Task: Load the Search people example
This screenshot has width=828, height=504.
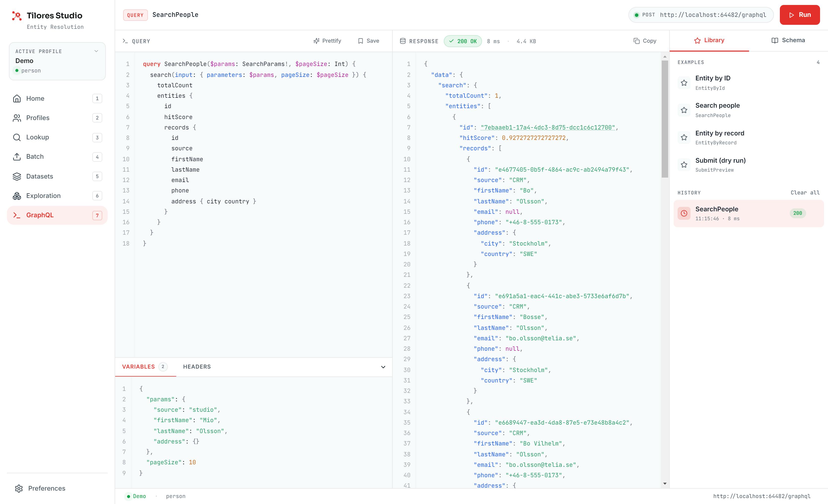Action: (749, 110)
